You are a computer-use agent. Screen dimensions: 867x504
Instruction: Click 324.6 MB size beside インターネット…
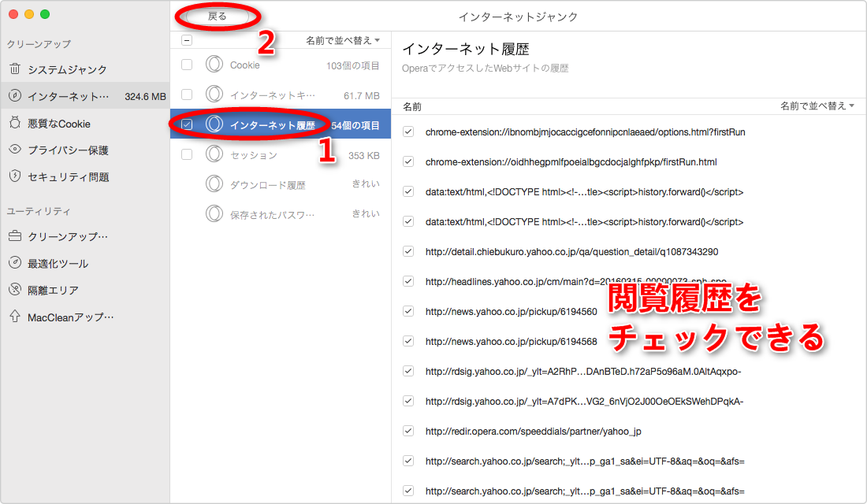coord(145,97)
